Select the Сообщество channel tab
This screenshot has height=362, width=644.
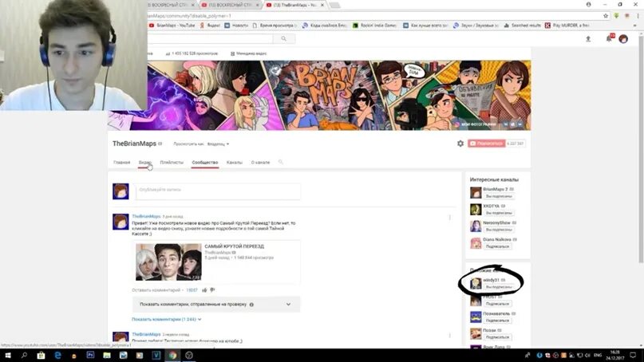pyautogui.click(x=205, y=163)
